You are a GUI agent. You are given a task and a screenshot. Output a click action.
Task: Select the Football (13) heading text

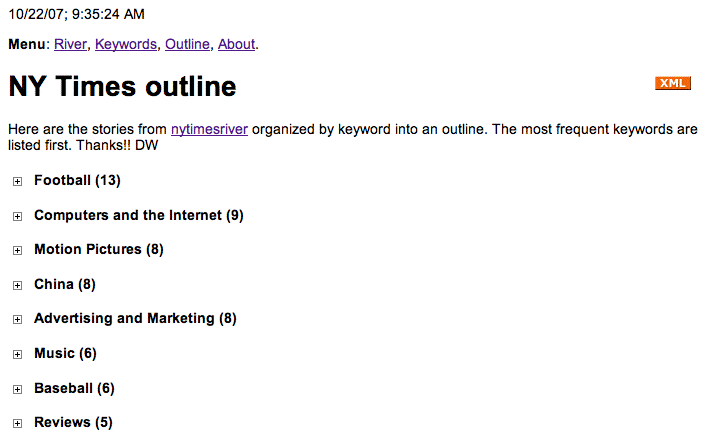pyautogui.click(x=77, y=181)
